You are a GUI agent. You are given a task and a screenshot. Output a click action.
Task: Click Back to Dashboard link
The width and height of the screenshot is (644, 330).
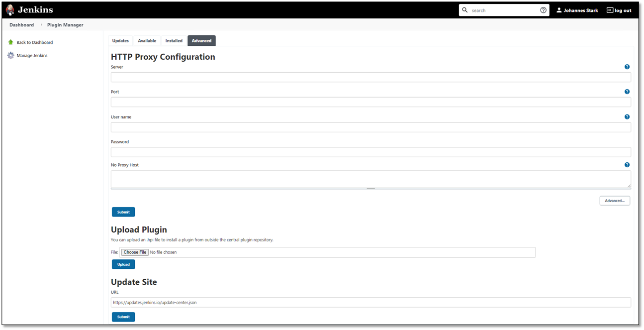tap(35, 42)
